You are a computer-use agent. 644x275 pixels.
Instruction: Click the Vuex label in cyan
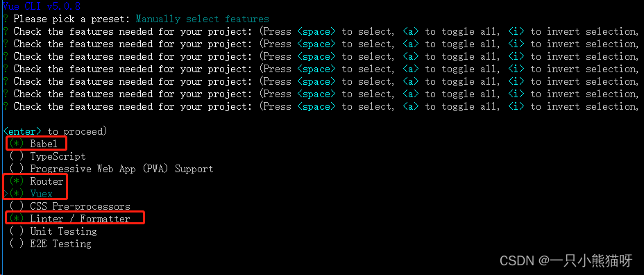[x=42, y=194]
